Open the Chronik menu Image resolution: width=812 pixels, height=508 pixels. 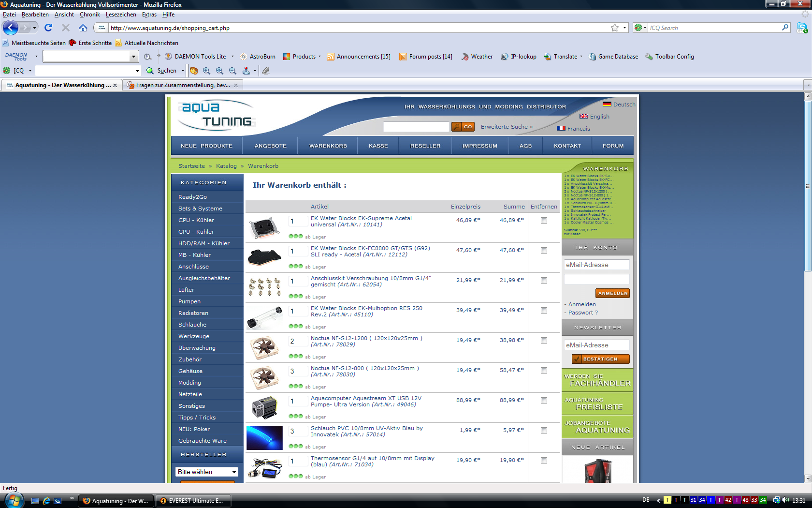tap(90, 15)
